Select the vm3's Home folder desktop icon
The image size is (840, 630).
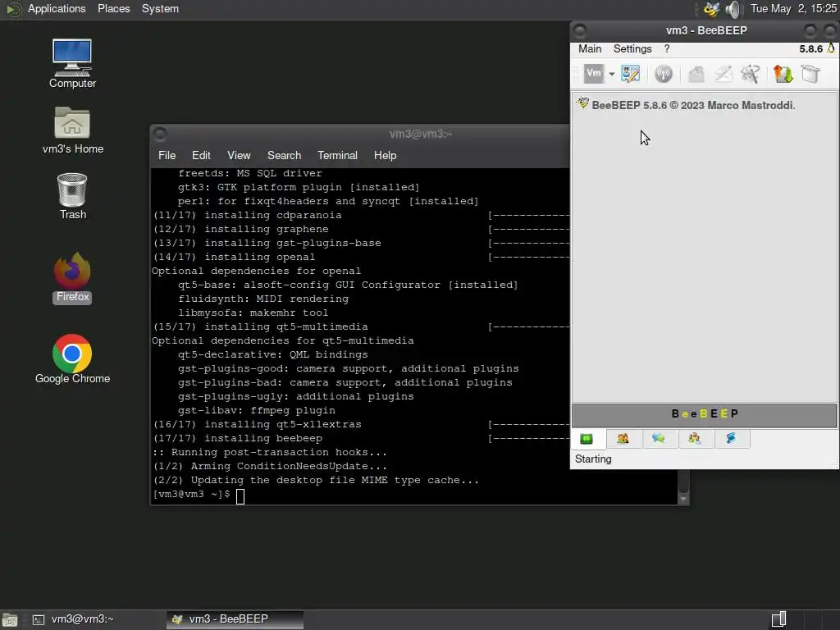[x=72, y=130]
